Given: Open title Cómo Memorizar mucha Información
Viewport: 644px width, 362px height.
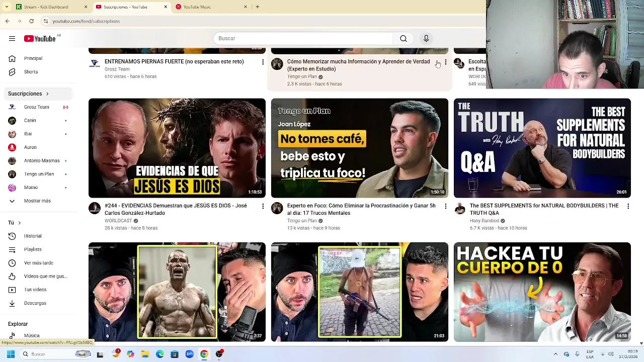Looking at the screenshot, I should pos(358,65).
